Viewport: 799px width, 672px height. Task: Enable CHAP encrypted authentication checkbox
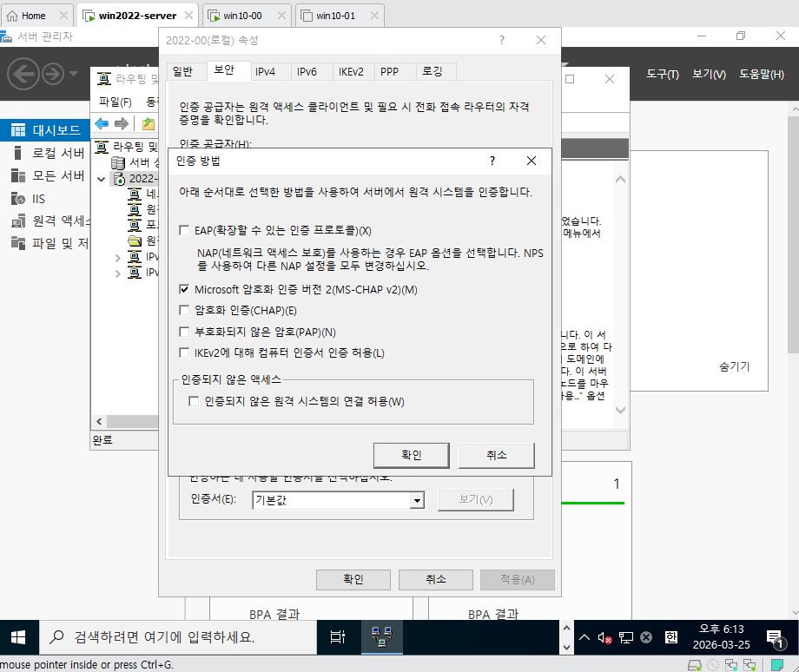(x=184, y=310)
